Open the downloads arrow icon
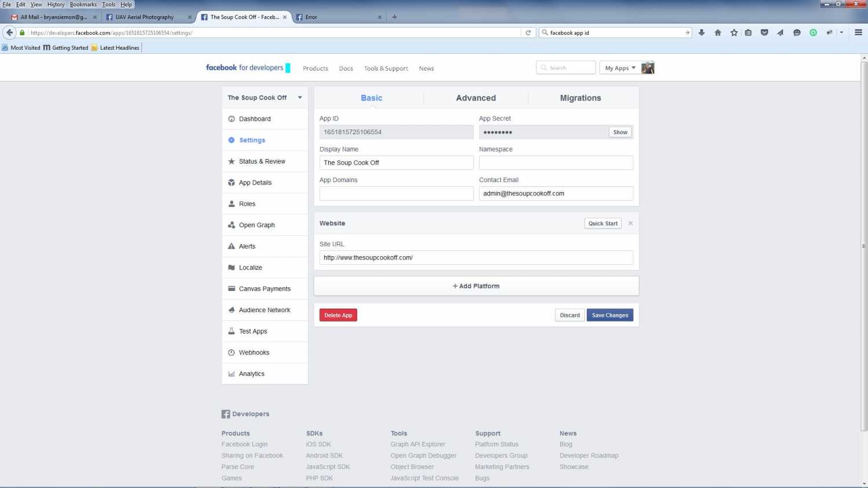The width and height of the screenshot is (868, 488). [701, 33]
